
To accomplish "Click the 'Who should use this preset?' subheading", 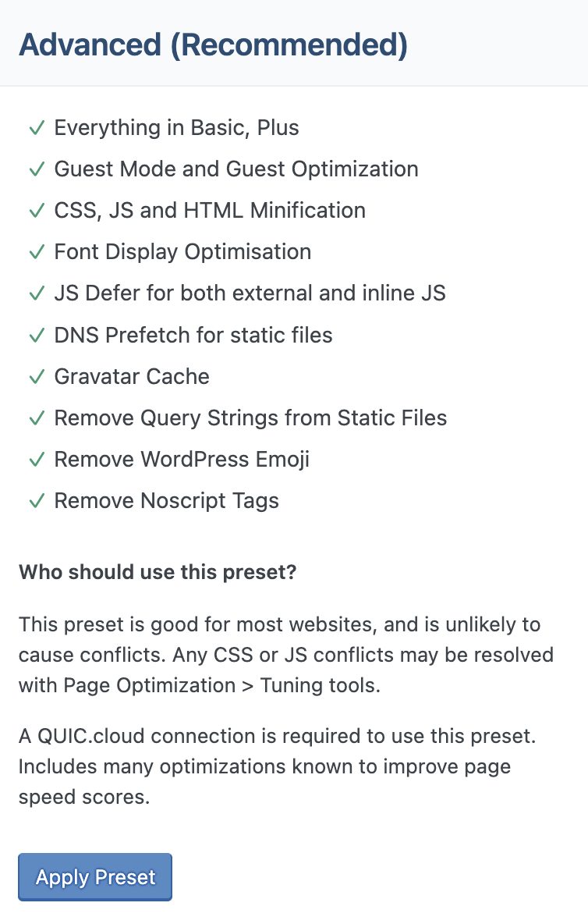I will 158,572.
